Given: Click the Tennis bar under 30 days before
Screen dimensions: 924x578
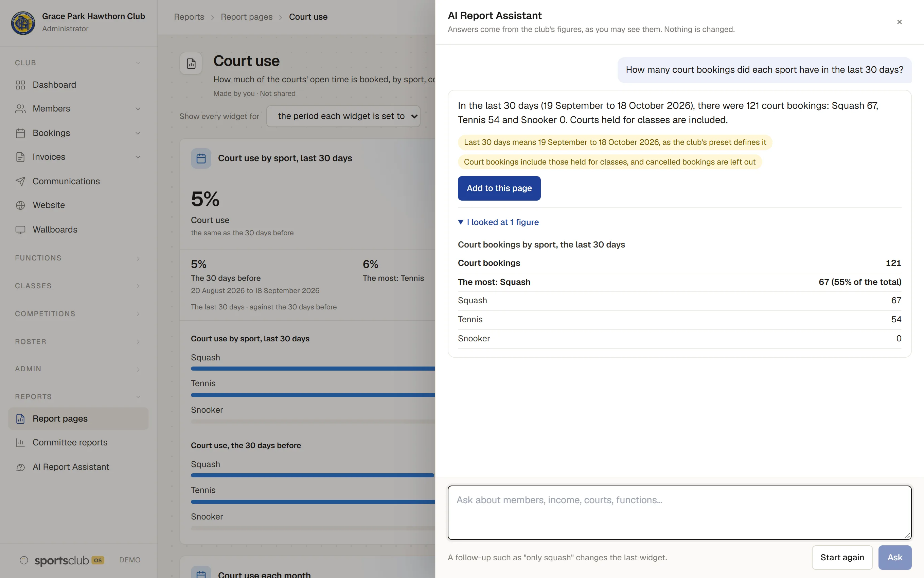Looking at the screenshot, I should click(x=313, y=502).
